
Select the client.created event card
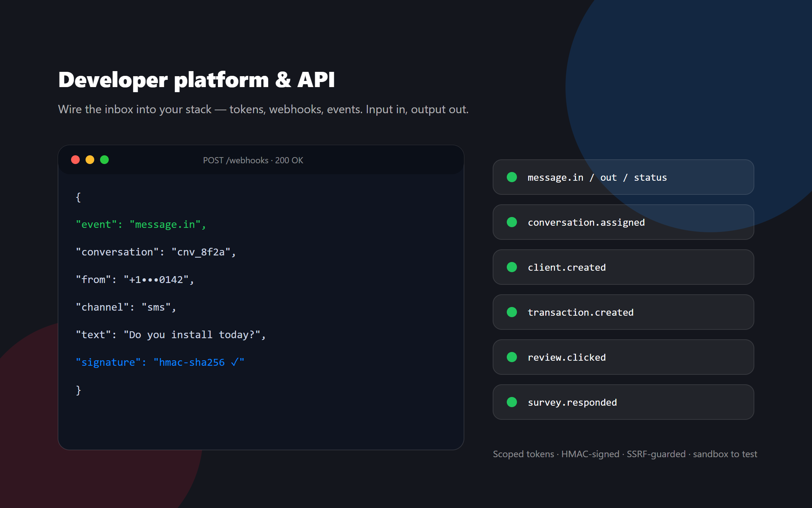coord(623,267)
